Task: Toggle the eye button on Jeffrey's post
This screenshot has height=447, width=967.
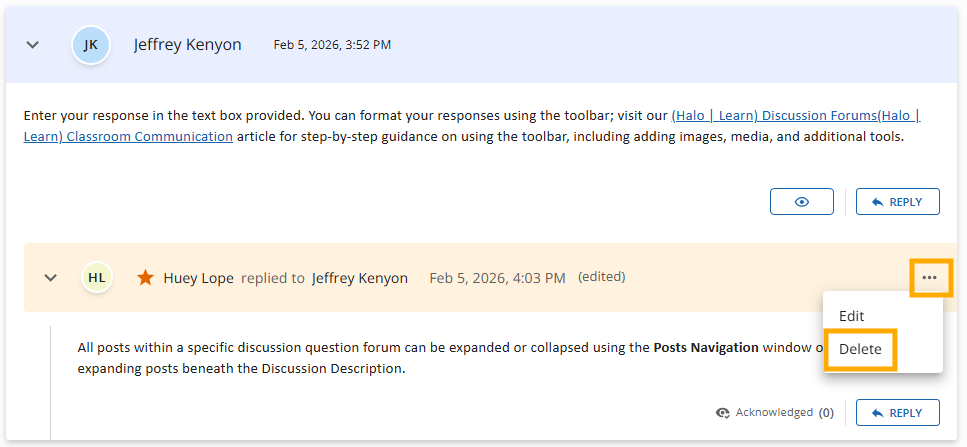Action: pyautogui.click(x=801, y=202)
